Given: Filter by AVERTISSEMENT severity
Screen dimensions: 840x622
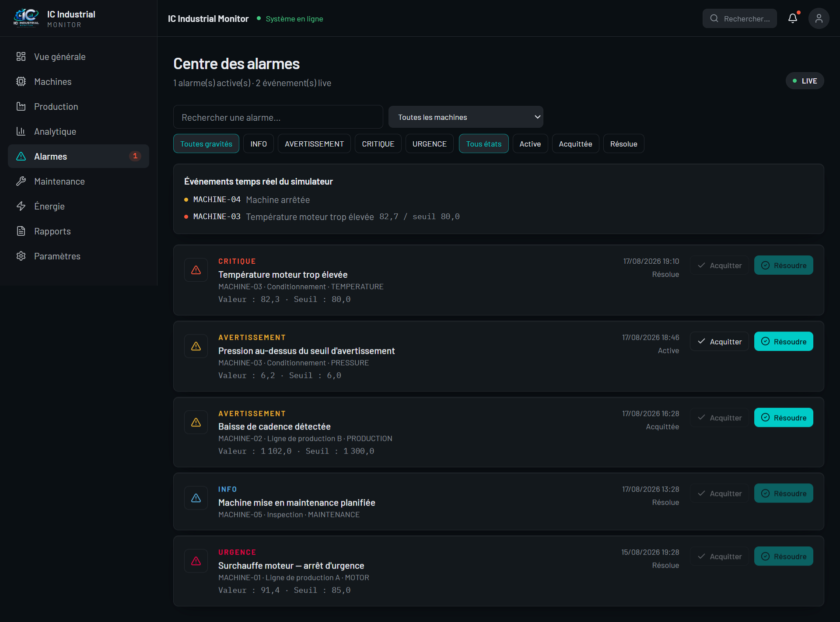Looking at the screenshot, I should (314, 143).
